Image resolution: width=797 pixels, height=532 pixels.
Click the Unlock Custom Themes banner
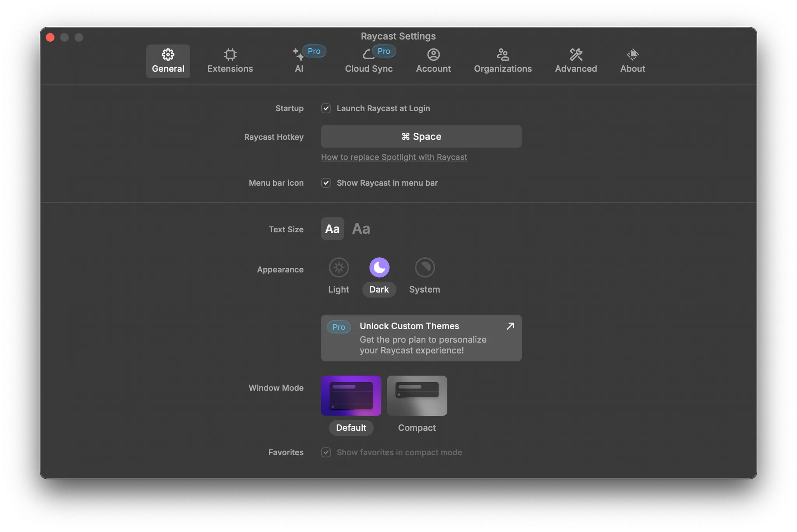click(x=421, y=338)
